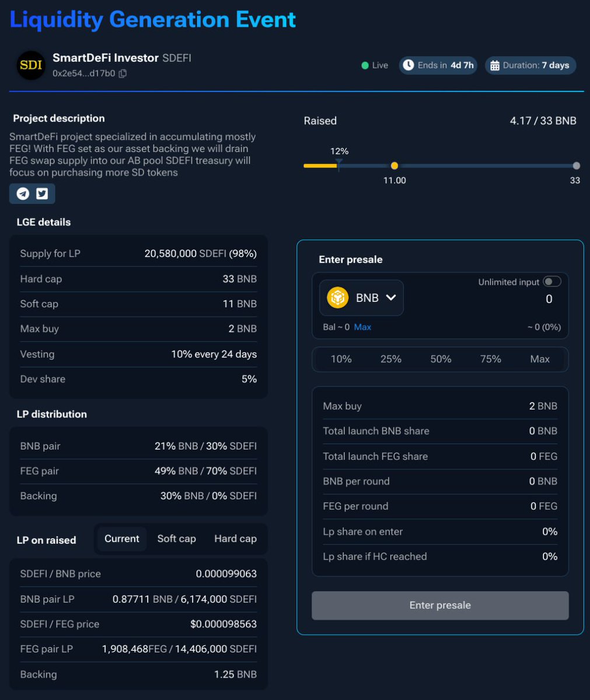Viewport: 590px width, 700px height.
Task: Click the 10% every 24 days vesting value
Action: tap(214, 354)
